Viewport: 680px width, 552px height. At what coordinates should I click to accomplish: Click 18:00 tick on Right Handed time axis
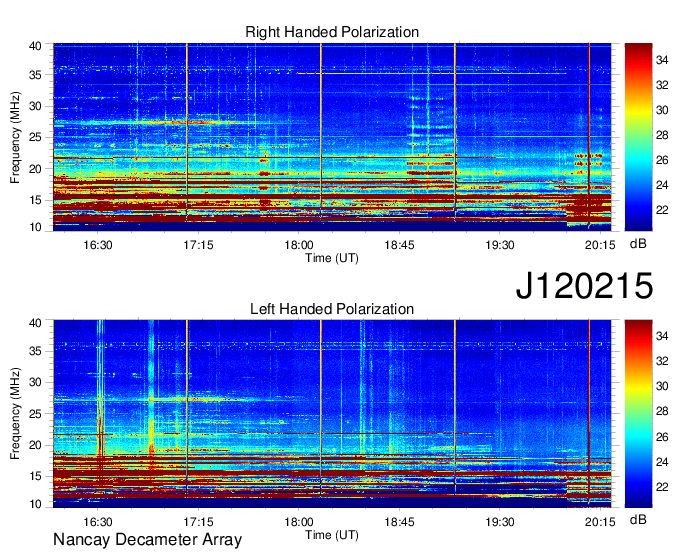point(299,245)
